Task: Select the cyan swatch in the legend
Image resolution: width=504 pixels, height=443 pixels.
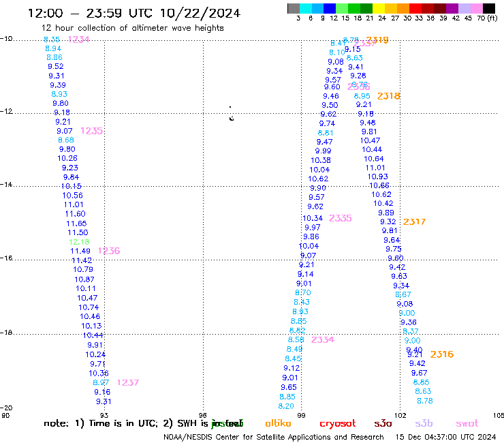Action: click(306, 8)
